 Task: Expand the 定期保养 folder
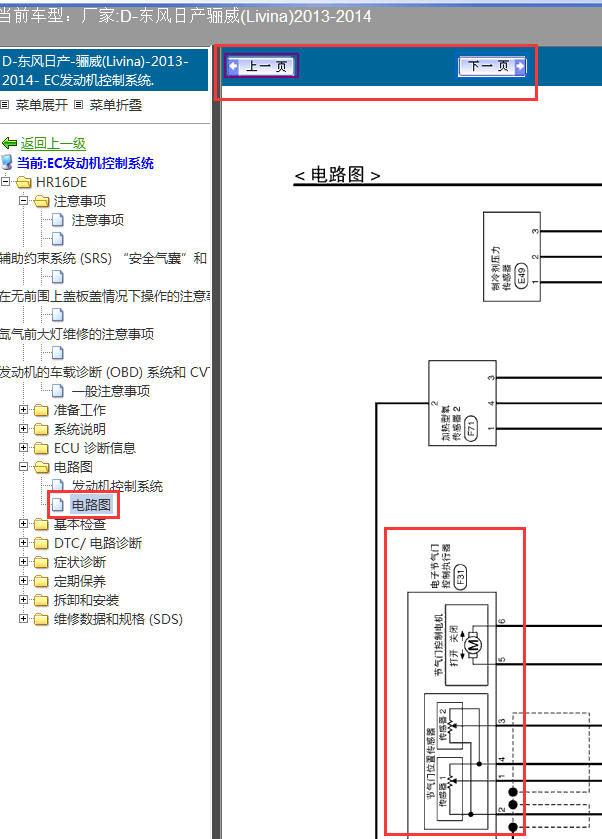[23, 581]
